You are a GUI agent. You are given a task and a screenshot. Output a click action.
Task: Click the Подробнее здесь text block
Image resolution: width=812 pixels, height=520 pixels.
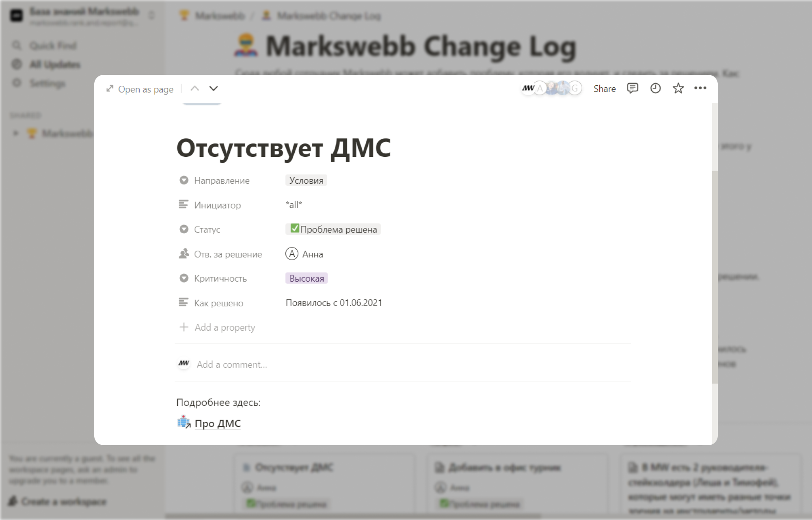(x=218, y=403)
